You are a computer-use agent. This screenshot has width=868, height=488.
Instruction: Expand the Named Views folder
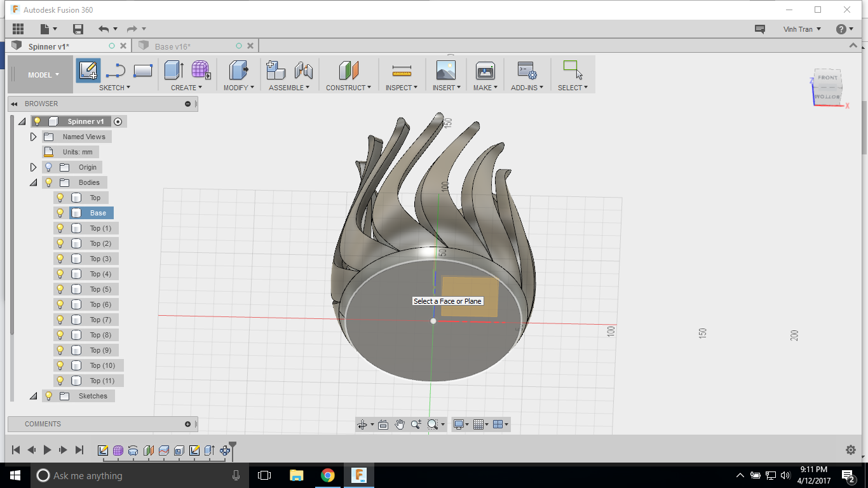point(34,137)
